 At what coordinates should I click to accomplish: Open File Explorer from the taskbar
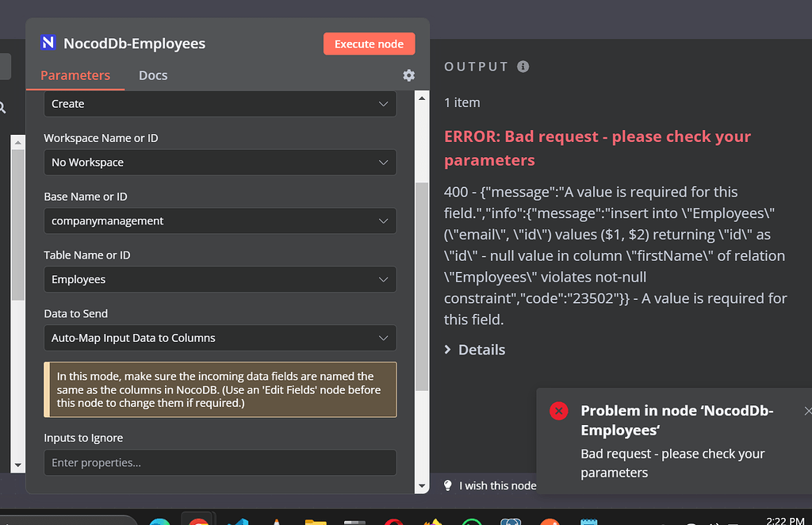pyautogui.click(x=316, y=522)
